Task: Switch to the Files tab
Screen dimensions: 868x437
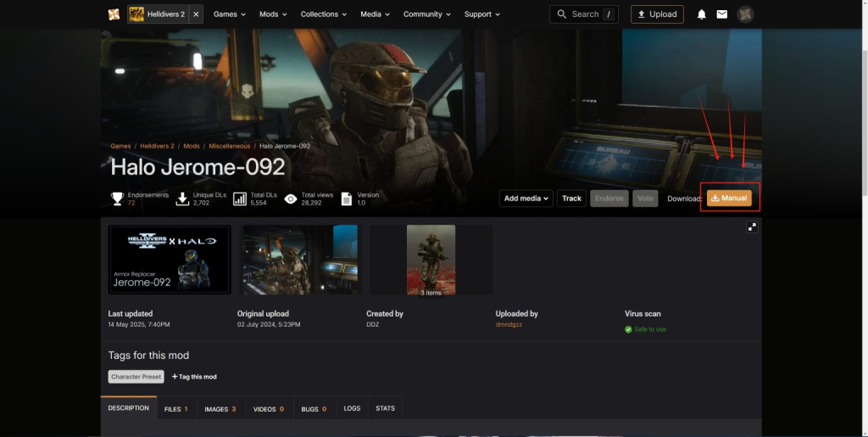Action: [176, 409]
